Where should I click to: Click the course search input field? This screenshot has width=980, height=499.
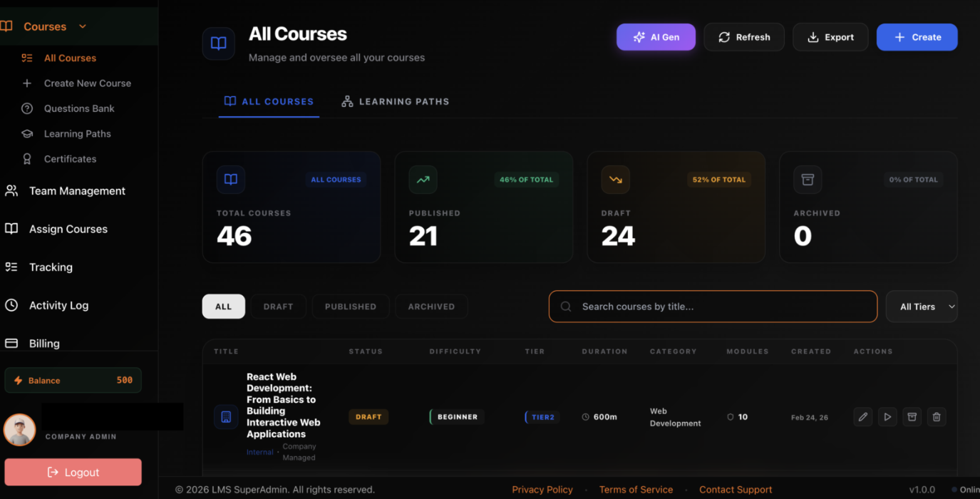(712, 306)
